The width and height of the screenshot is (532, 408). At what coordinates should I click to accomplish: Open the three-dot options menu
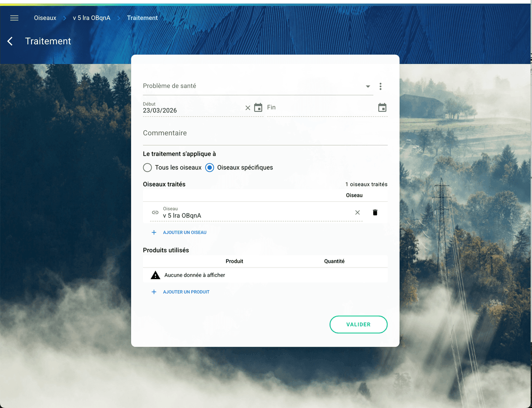[x=380, y=86]
